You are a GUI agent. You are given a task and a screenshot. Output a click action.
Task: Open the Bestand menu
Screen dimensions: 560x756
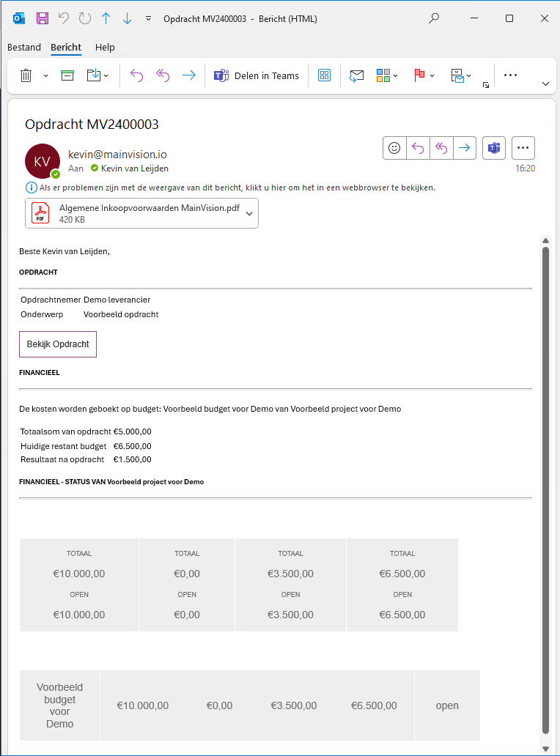click(x=24, y=47)
